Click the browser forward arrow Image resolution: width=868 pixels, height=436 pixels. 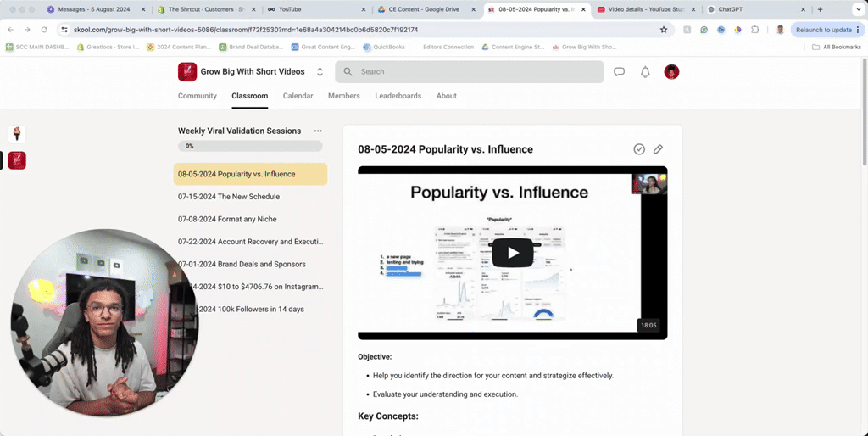27,30
